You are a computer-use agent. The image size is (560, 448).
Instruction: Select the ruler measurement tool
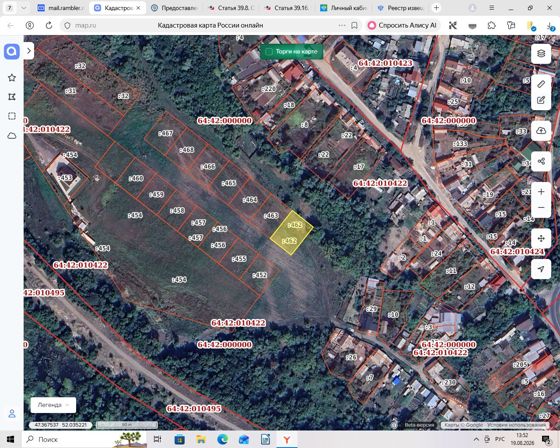(x=541, y=84)
